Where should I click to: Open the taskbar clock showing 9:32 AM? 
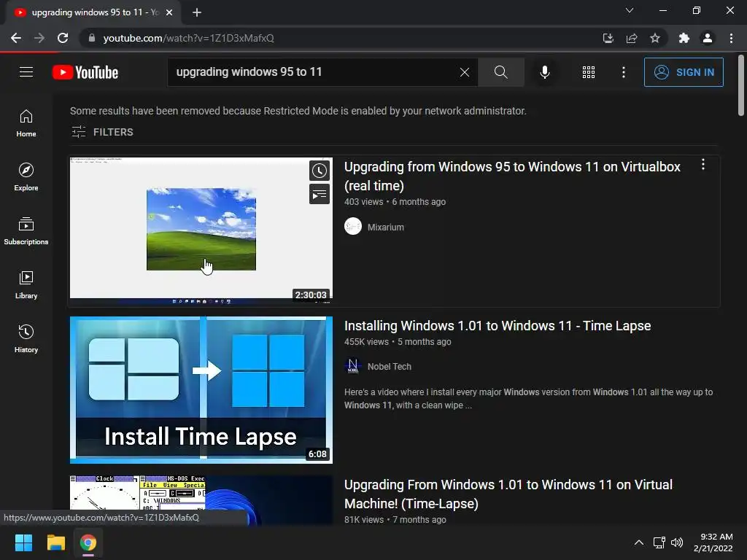tap(713, 542)
